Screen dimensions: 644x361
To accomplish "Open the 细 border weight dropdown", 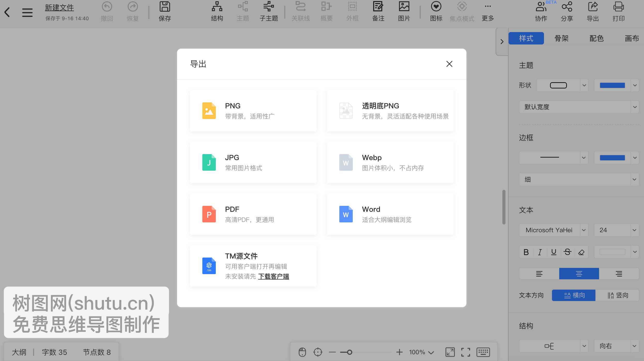I will [x=579, y=179].
